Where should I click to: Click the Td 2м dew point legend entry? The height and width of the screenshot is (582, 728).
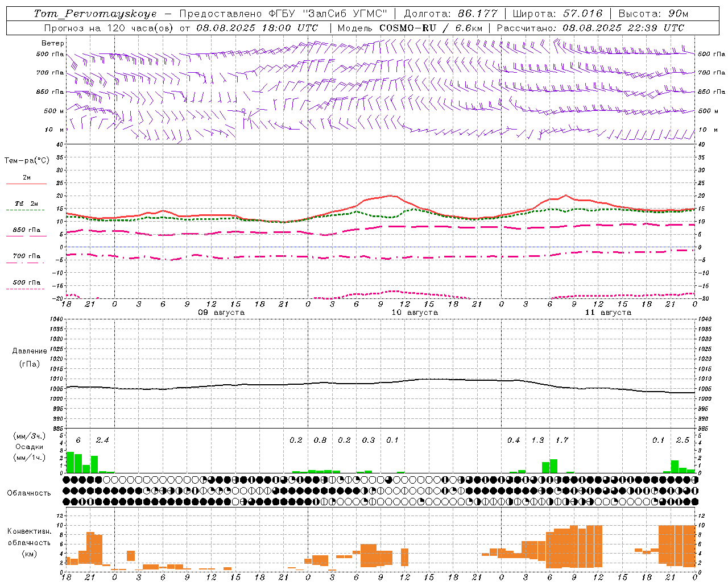(x=27, y=203)
